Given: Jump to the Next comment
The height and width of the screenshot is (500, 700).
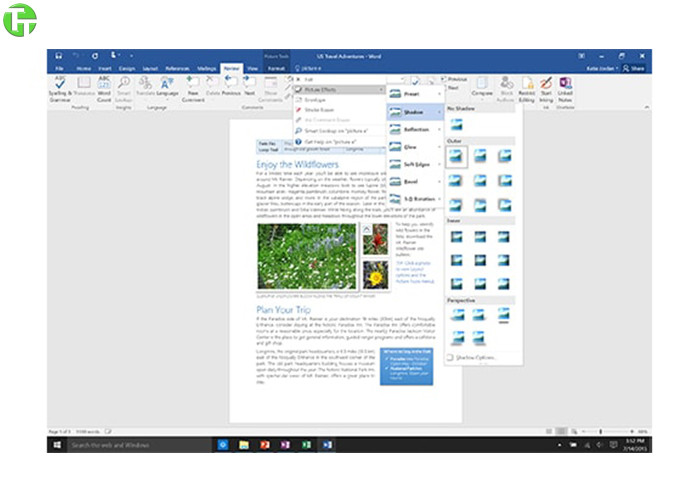Looking at the screenshot, I should 250,86.
